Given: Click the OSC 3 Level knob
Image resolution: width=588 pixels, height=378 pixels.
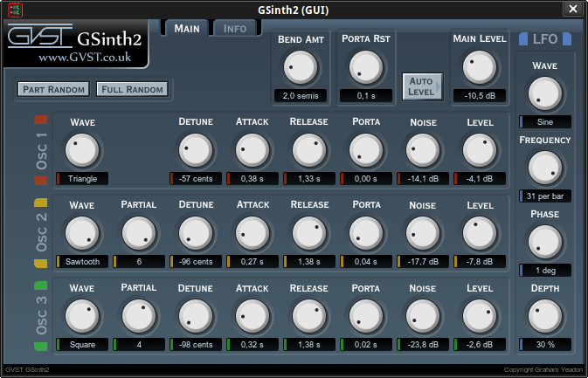Looking at the screenshot, I should [480, 316].
